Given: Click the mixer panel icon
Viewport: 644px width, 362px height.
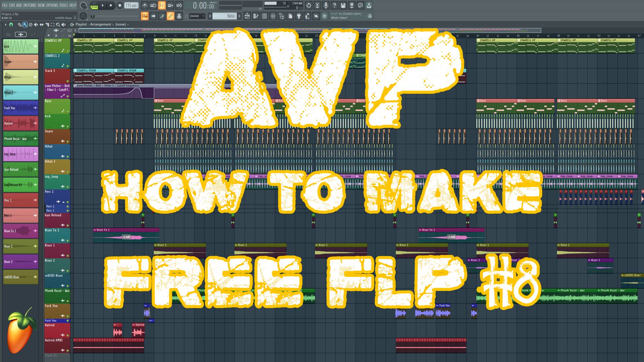Looking at the screenshot, I should pos(273,16).
